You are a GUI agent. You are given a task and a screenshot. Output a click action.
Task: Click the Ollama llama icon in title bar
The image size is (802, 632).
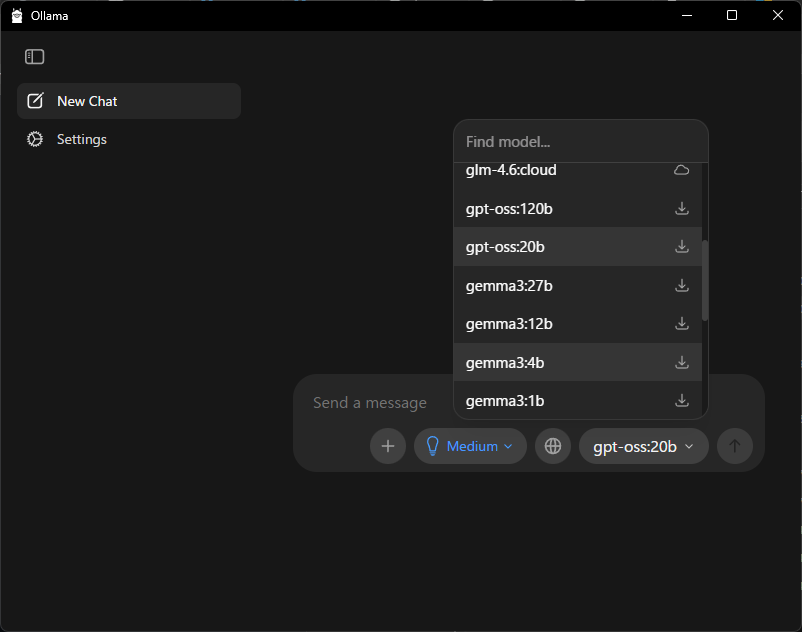[16, 15]
